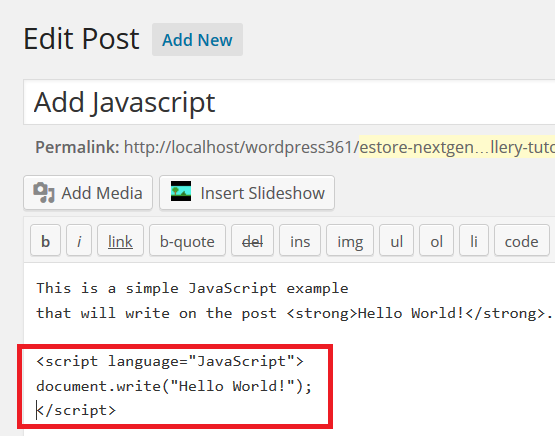The height and width of the screenshot is (436, 555).
Task: Open the Add Media dialog
Action: [x=88, y=193]
